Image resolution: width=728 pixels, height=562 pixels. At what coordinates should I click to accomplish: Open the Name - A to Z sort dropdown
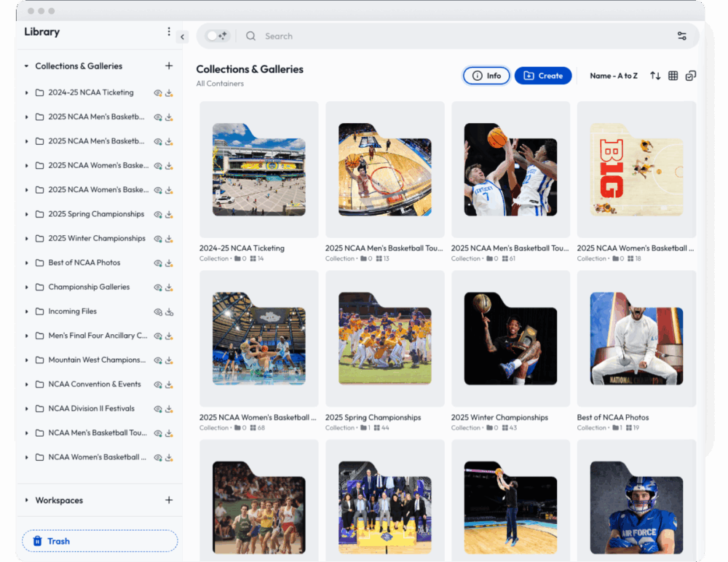[613, 75]
